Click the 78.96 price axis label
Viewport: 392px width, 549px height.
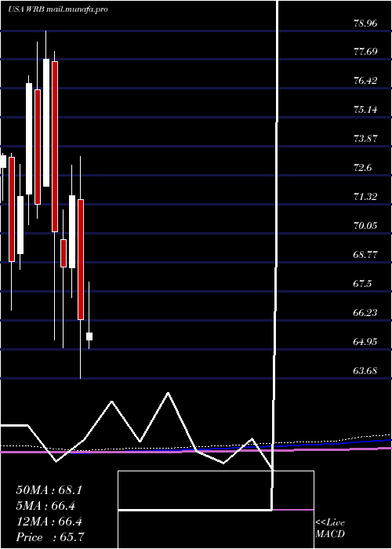coord(365,24)
